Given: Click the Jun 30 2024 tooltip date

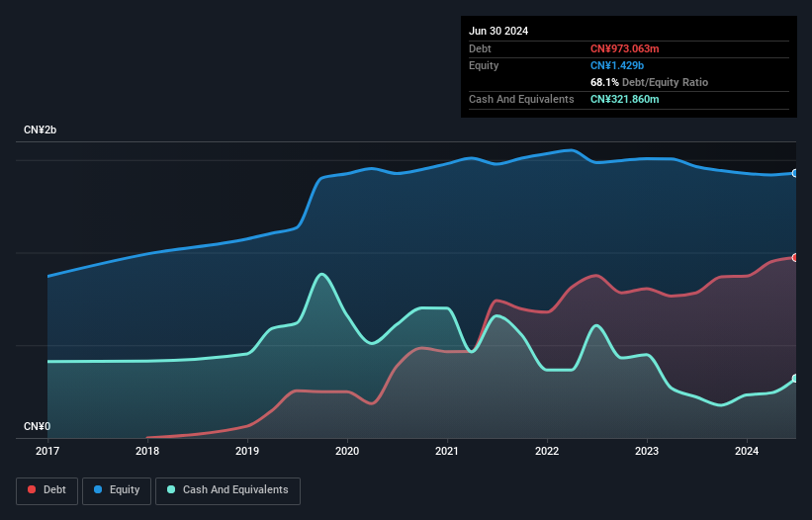Looking at the screenshot, I should [498, 31].
